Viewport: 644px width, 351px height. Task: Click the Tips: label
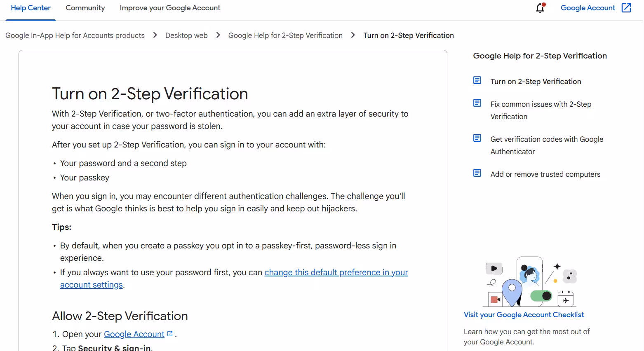61,227
